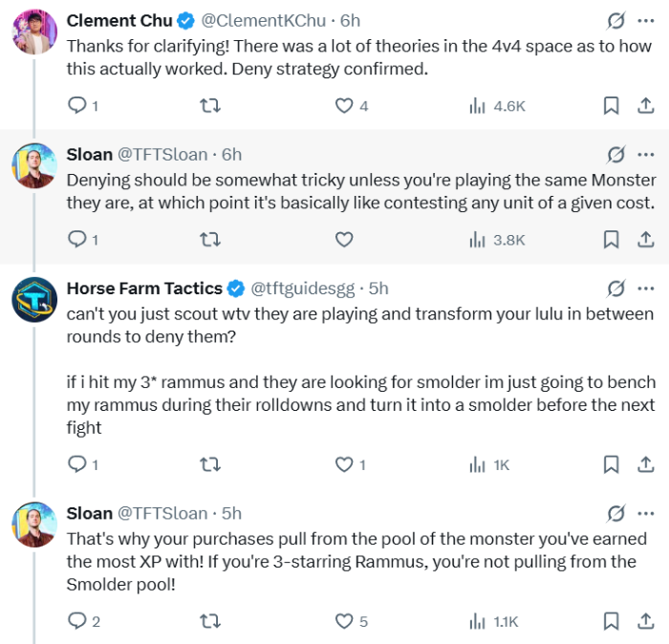Bookmark Horse Farm Tactics tweet
Image resolution: width=669 pixels, height=644 pixels.
coord(611,465)
